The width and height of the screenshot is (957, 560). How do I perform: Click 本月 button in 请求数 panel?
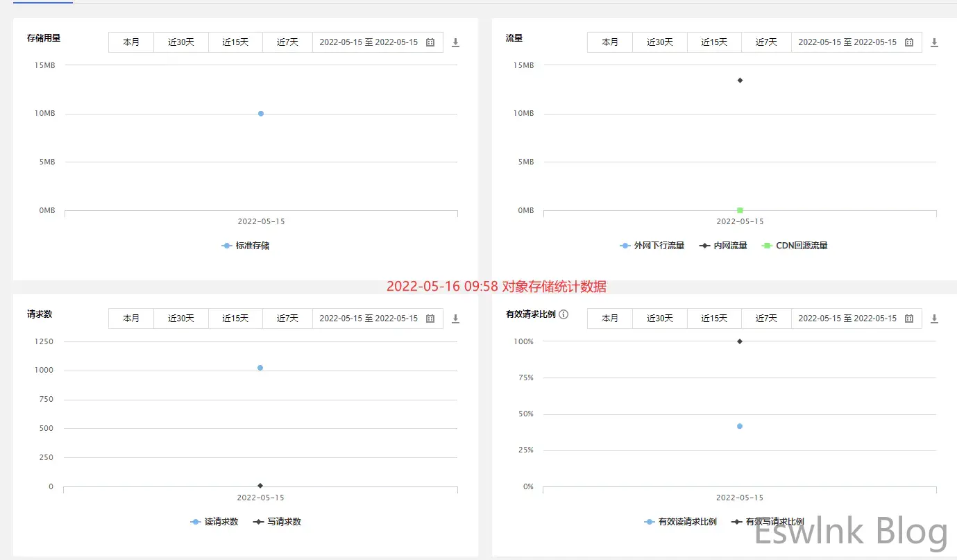tap(131, 319)
